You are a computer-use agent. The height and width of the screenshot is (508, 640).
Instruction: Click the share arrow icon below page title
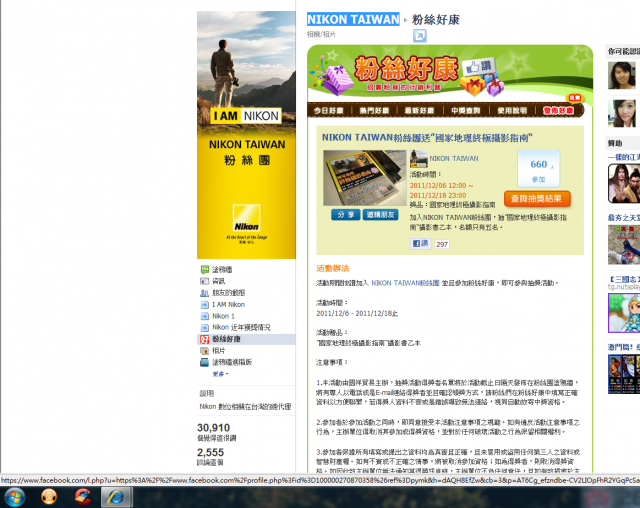(x=420, y=35)
